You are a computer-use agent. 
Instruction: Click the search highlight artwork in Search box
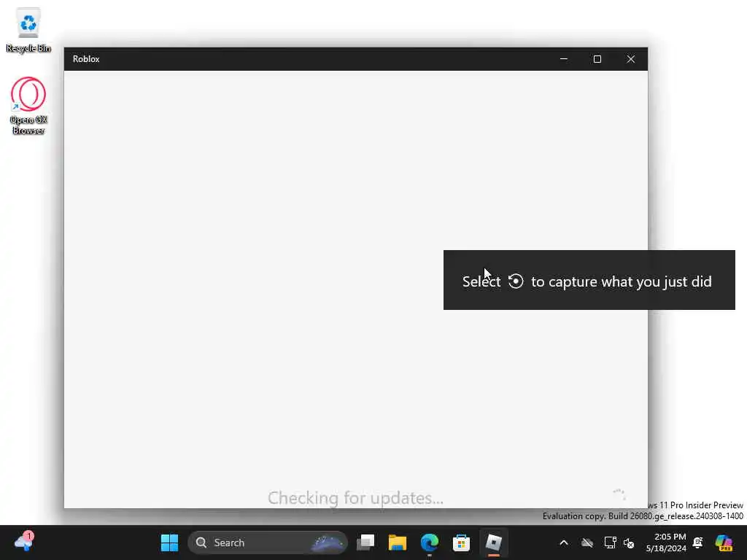pos(328,542)
